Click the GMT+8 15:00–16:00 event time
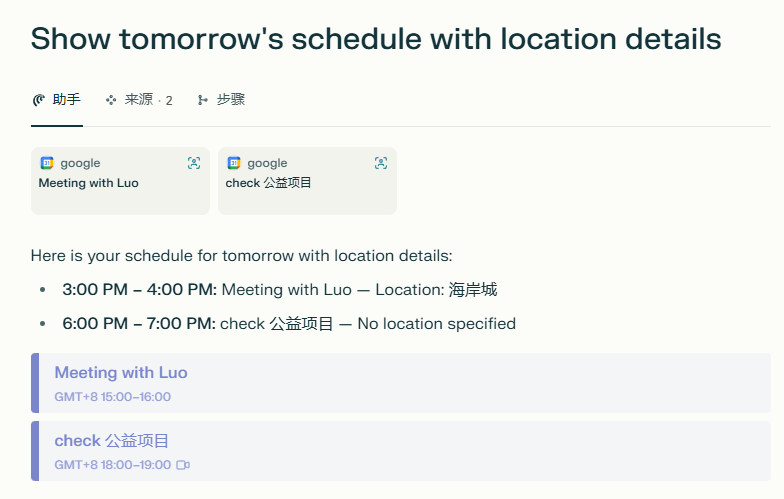 (x=113, y=397)
